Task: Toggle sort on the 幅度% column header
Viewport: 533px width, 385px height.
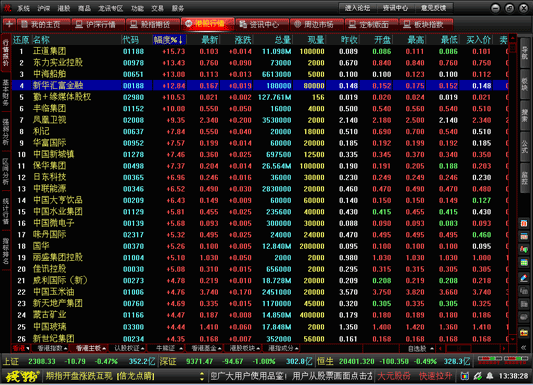Action: 169,40
